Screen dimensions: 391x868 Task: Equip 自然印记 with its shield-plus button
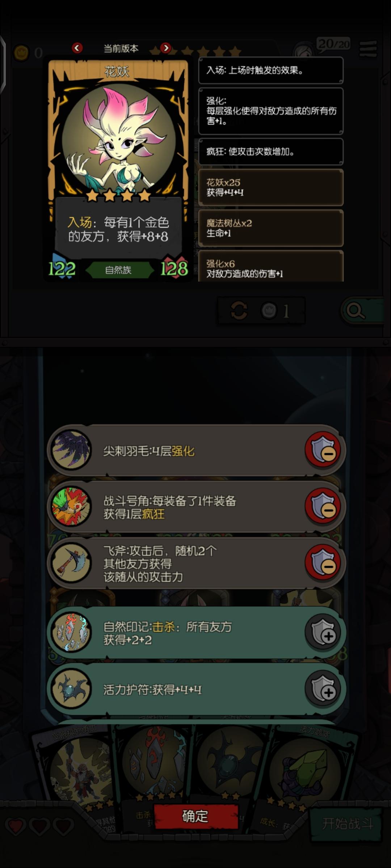[x=323, y=632]
